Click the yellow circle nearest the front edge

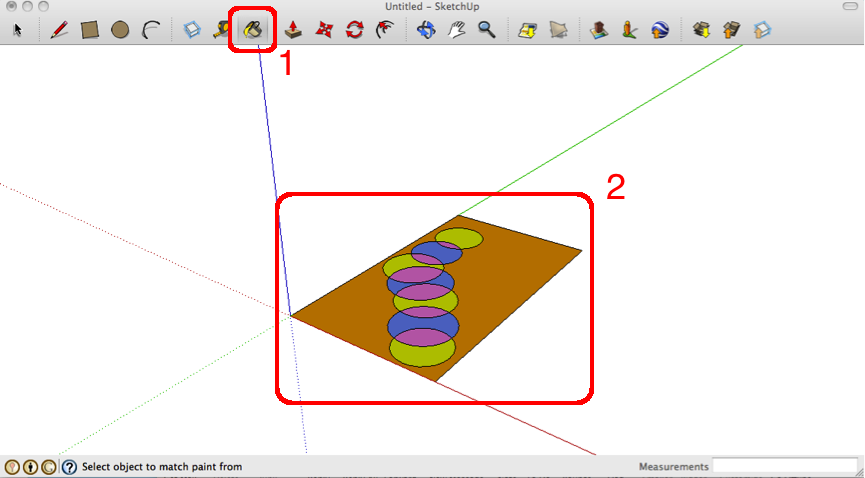[422, 354]
